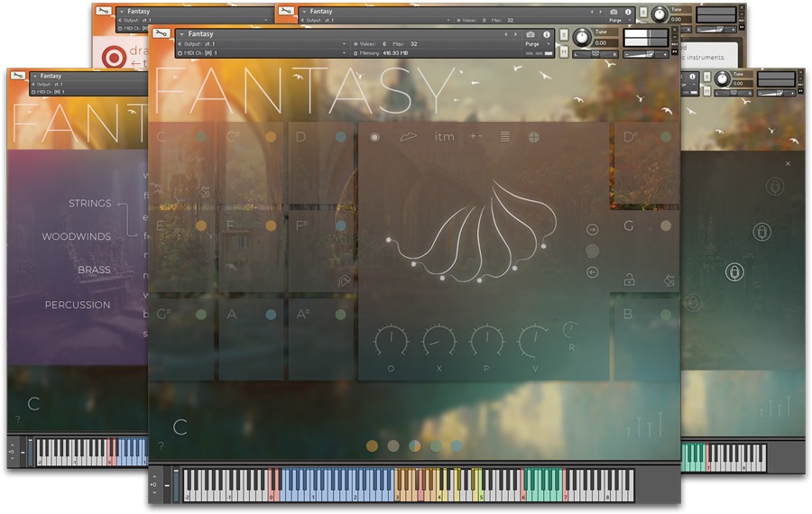Click the Tune knob in the header
Image resolution: width=812 pixels, height=514 pixels.
(x=583, y=38)
